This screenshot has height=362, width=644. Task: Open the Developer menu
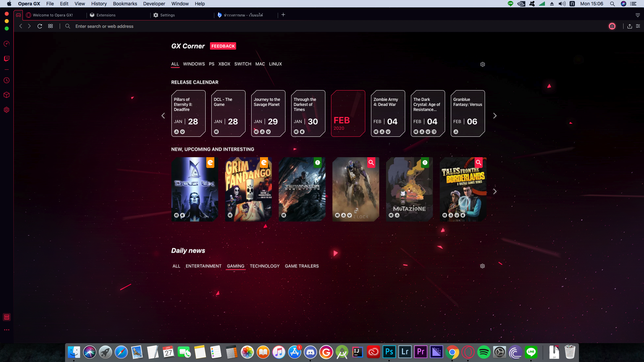(154, 4)
